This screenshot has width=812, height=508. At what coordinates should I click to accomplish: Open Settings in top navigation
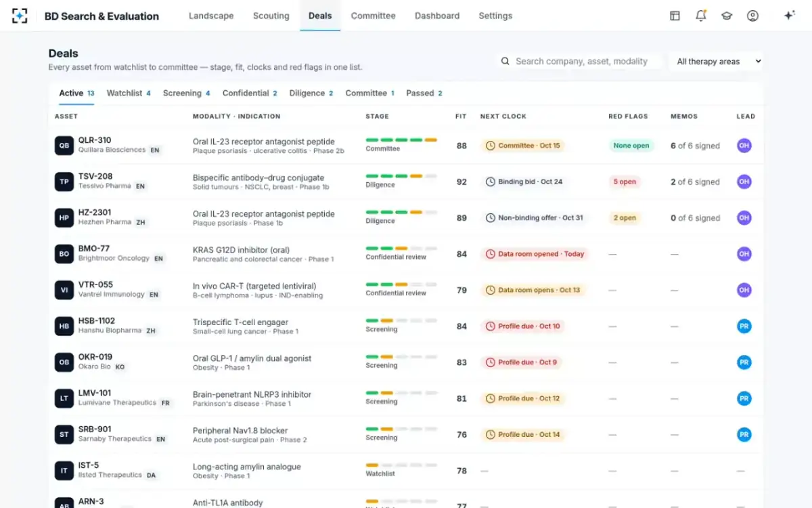coord(495,16)
